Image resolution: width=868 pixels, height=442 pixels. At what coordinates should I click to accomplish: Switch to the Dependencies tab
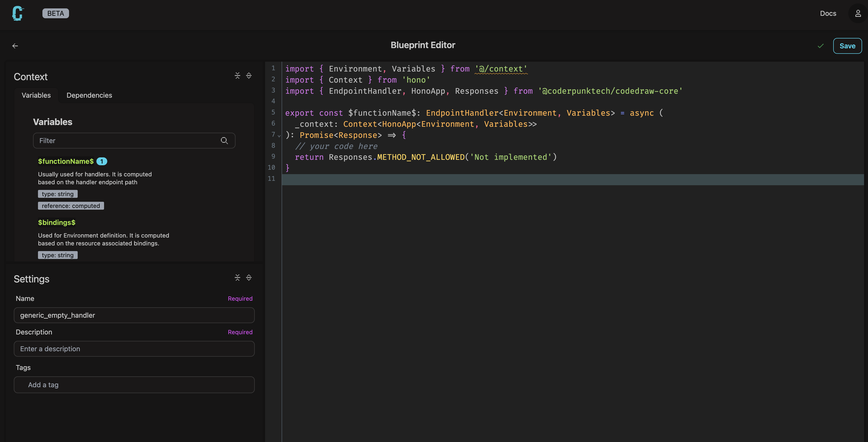[x=89, y=95]
